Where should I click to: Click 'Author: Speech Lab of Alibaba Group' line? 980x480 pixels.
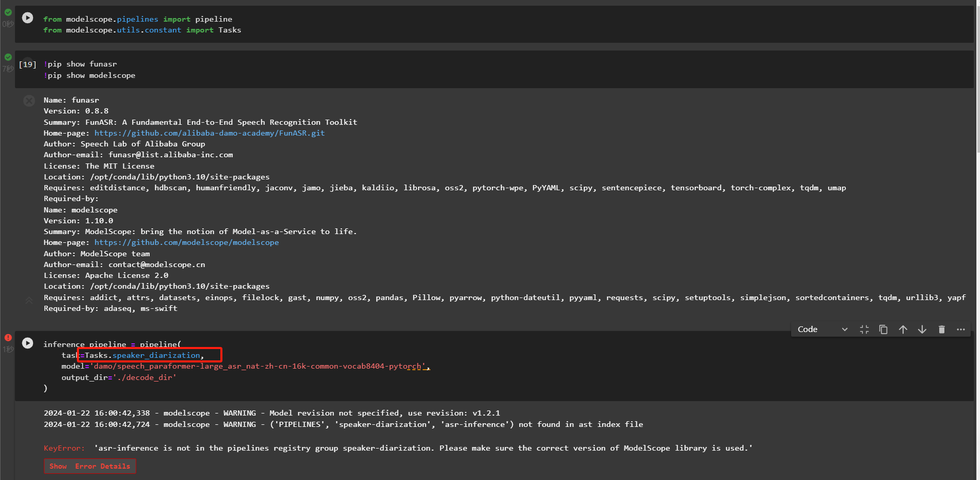tap(124, 144)
